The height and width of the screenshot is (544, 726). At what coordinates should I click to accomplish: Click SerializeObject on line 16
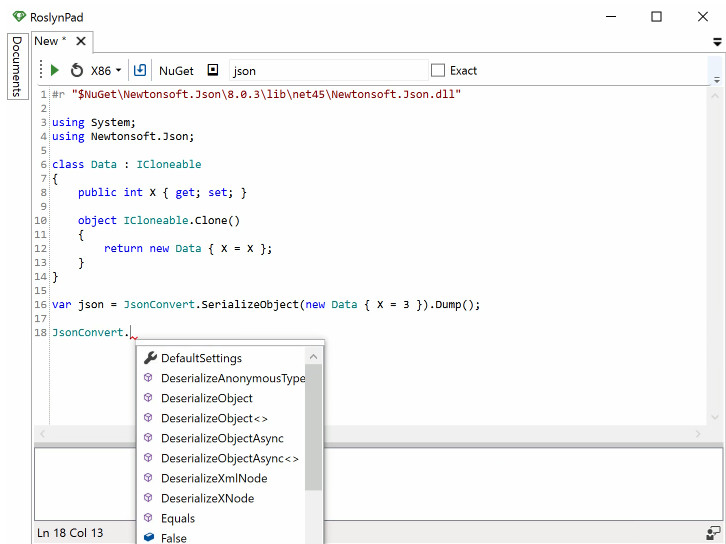tap(250, 305)
